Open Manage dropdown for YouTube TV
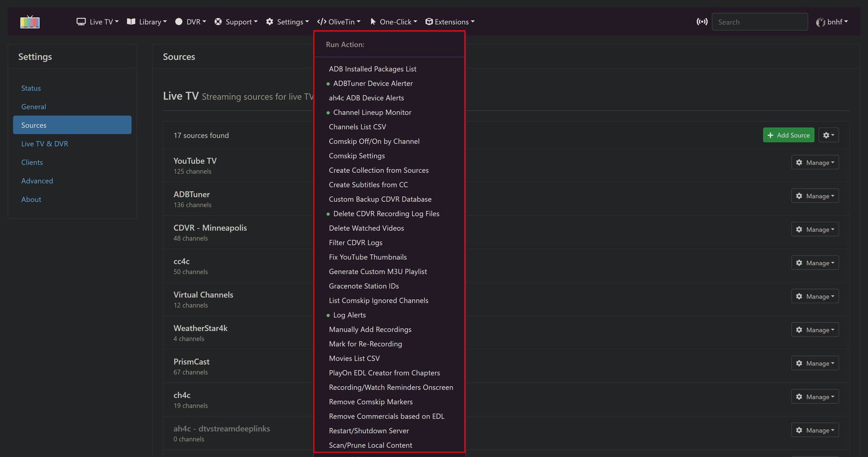868x457 pixels. click(815, 162)
